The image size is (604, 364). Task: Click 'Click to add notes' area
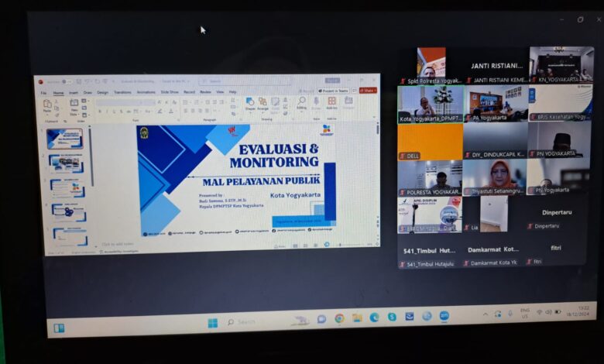click(x=118, y=244)
